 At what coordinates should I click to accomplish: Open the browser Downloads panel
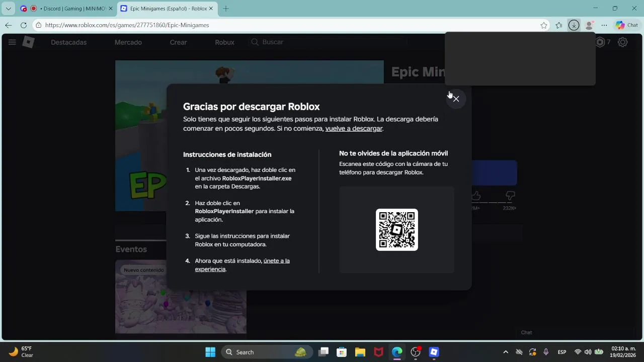(574, 25)
